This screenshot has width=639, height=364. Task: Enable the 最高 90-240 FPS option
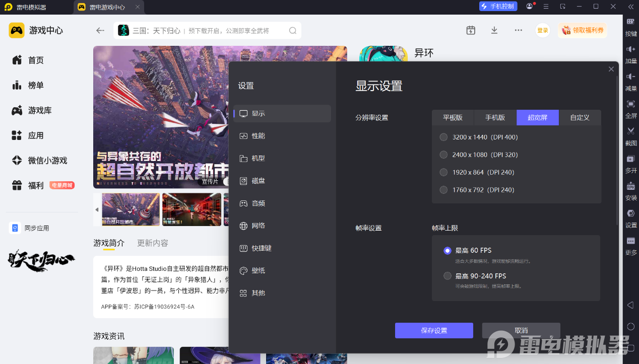point(448,276)
